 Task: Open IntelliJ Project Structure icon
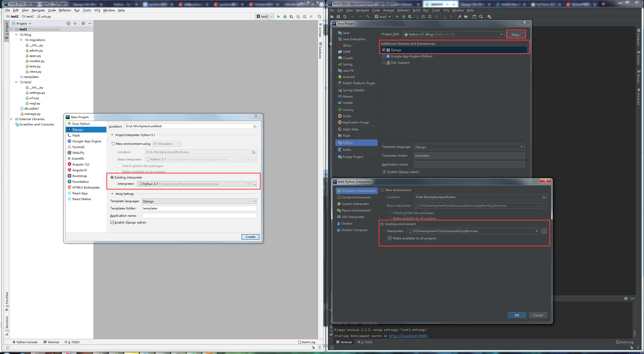tap(466, 17)
